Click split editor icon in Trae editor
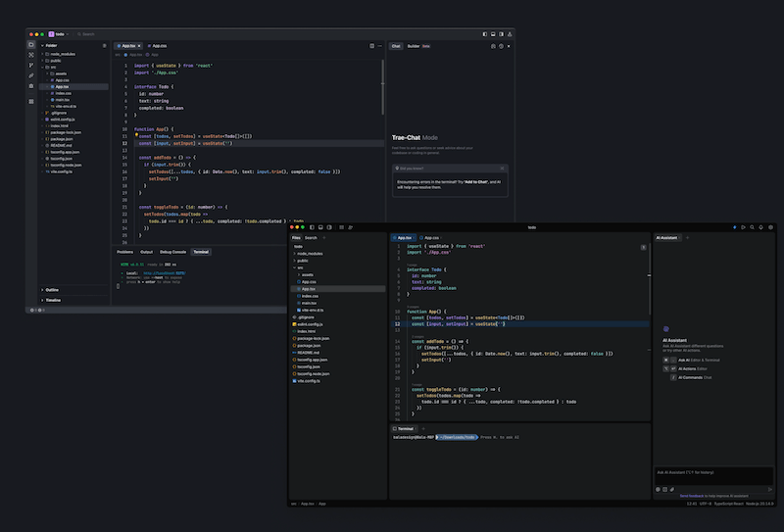Screen dimensions: 784x532 371,45
